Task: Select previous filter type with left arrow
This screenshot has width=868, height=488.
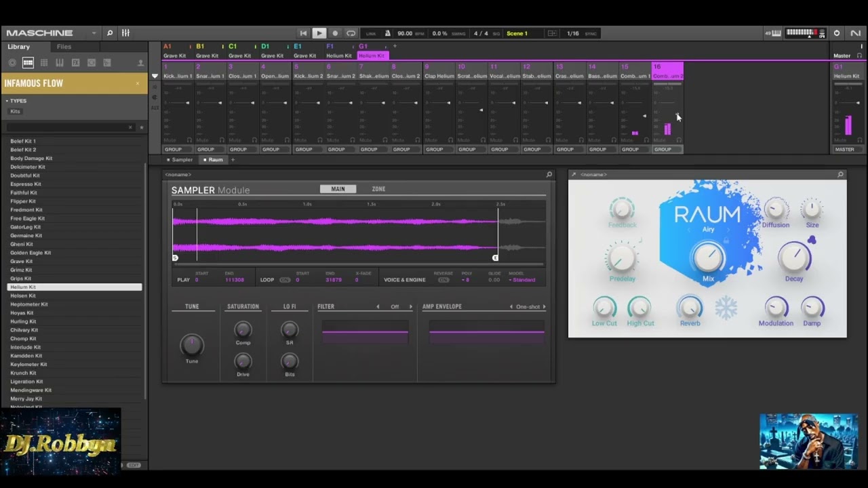Action: click(x=378, y=307)
